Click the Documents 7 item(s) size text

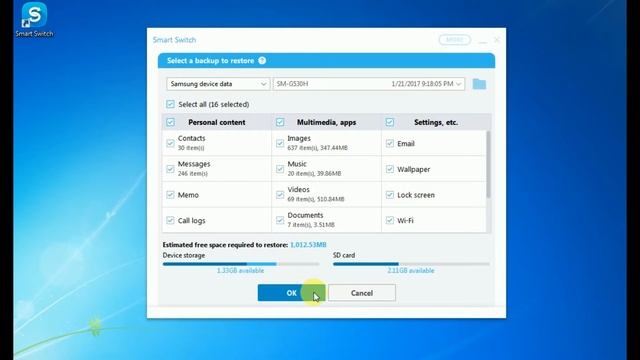coord(311,225)
